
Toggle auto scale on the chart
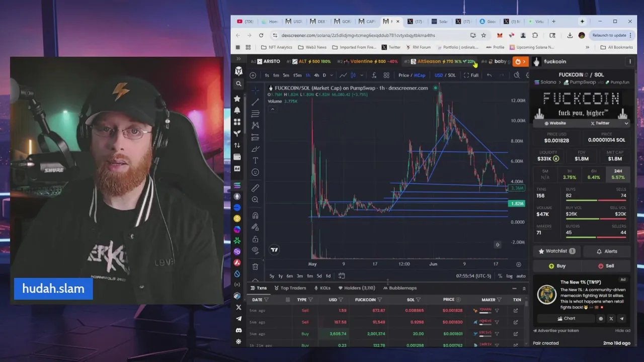pyautogui.click(x=521, y=276)
